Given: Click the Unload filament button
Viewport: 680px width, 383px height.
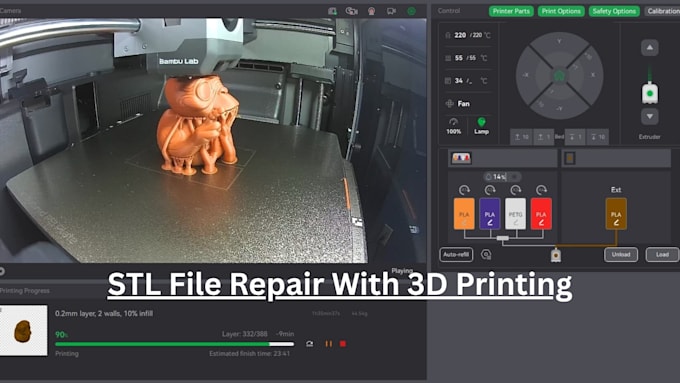Looking at the screenshot, I should (x=621, y=255).
